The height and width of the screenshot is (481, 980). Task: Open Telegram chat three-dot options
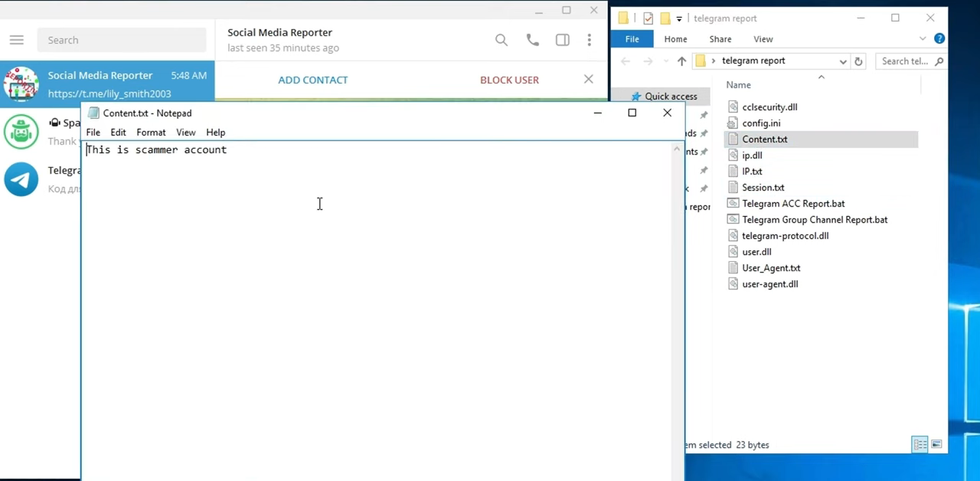pyautogui.click(x=589, y=40)
